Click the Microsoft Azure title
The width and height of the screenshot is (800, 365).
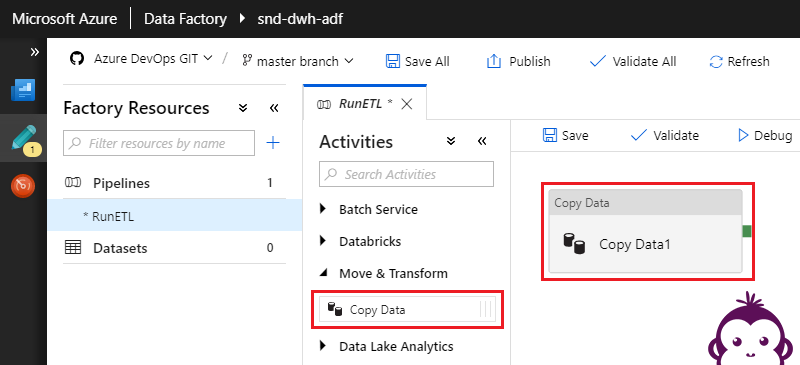click(x=64, y=19)
